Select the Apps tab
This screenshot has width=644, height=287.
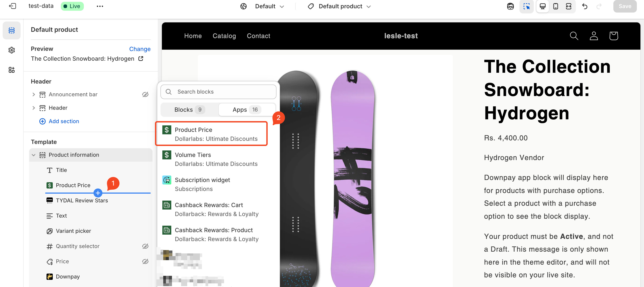coord(247,110)
